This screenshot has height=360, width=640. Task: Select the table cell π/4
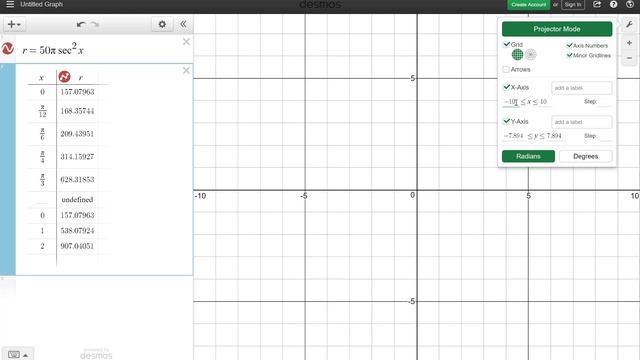click(x=42, y=157)
